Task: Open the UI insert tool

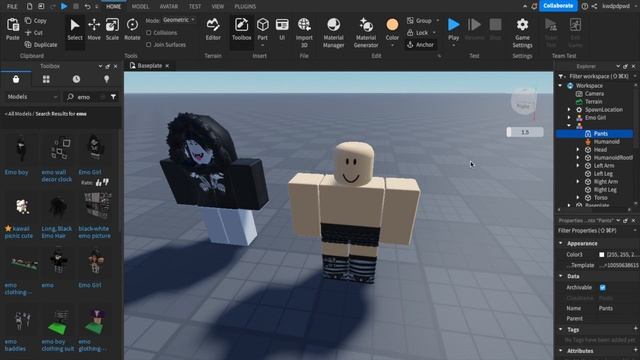Action: (282, 29)
